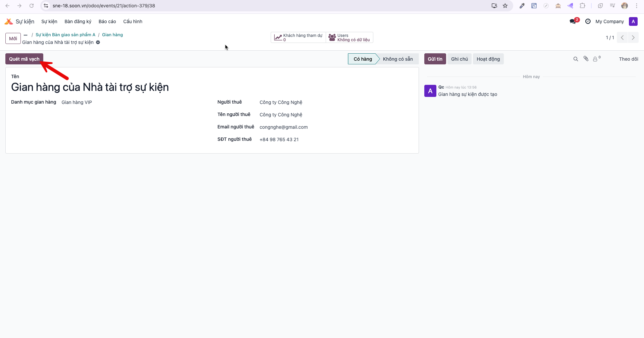Open the Cấu hình menu
The image size is (644, 338).
pyautogui.click(x=132, y=21)
